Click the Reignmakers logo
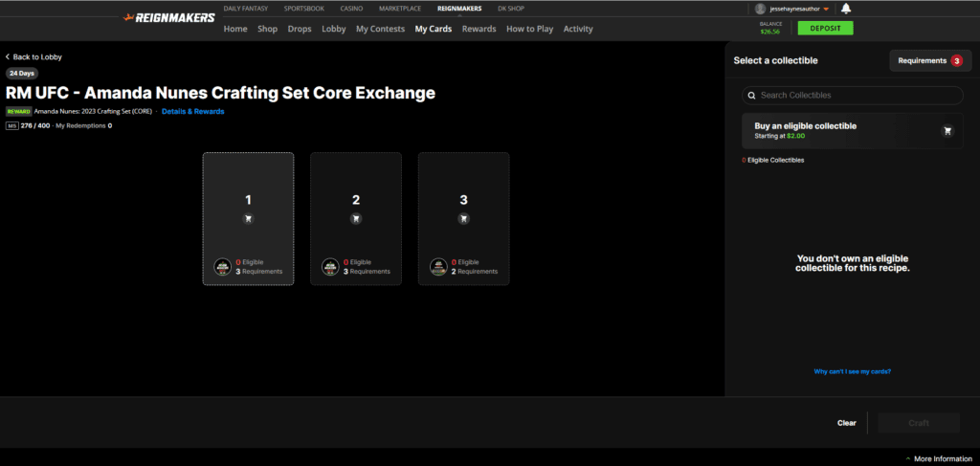This screenshot has height=466, width=980. (169, 17)
